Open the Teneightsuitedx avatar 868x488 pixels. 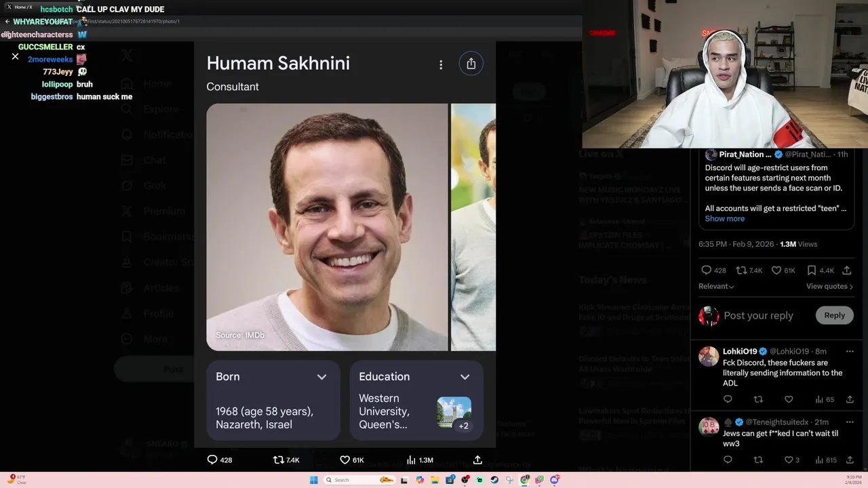coord(709,427)
